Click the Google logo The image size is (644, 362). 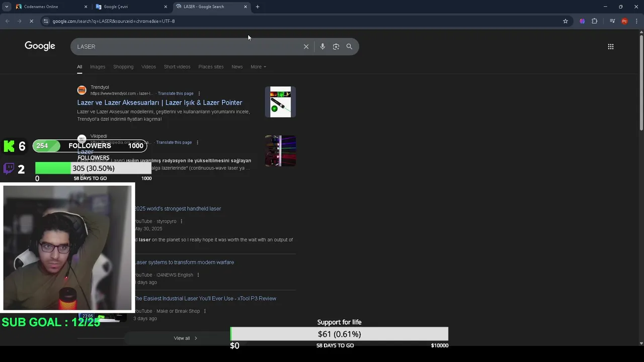coord(40,46)
